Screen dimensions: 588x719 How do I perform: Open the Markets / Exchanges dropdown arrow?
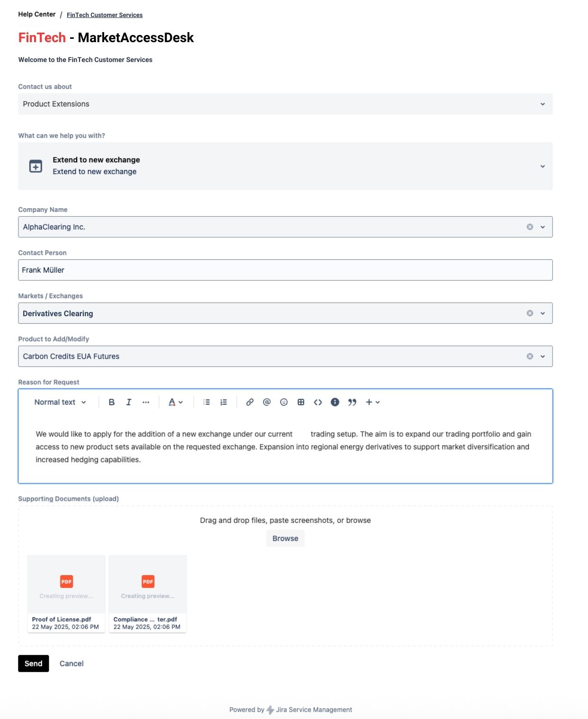543,313
